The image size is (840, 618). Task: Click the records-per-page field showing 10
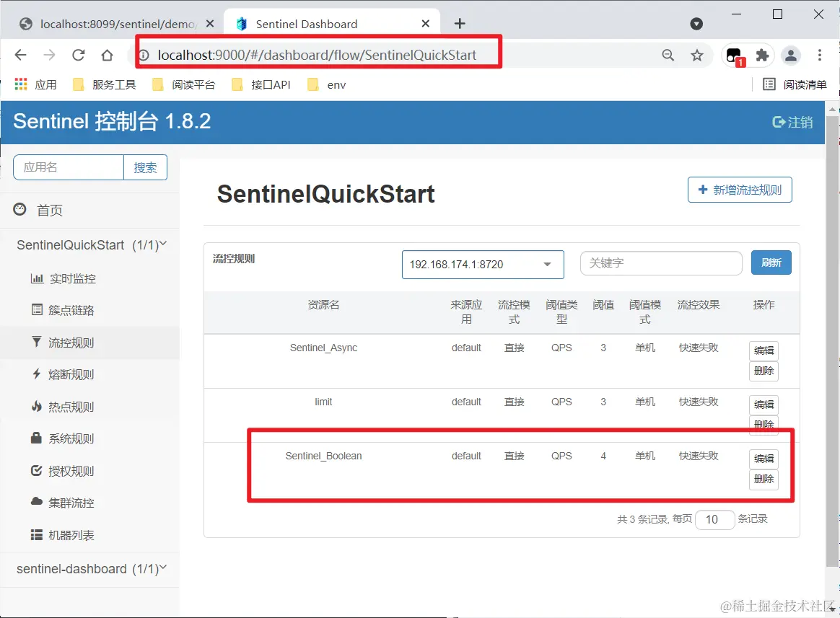pos(714,519)
